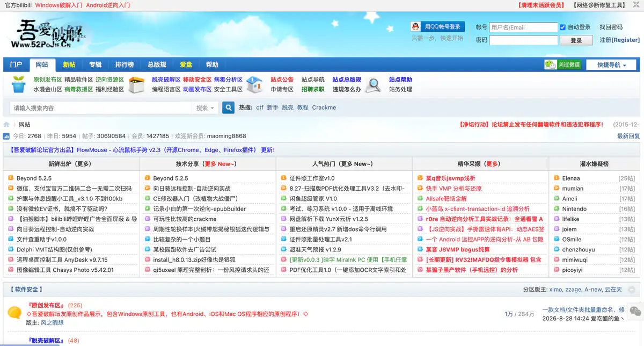Click new member name maoming8868
This screenshot has height=346, width=644.
point(226,136)
